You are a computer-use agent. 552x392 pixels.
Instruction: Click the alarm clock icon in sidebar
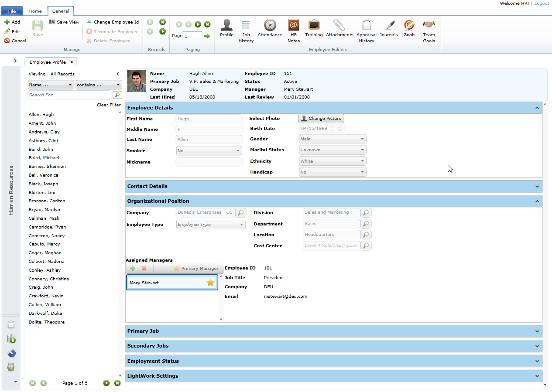point(11,367)
